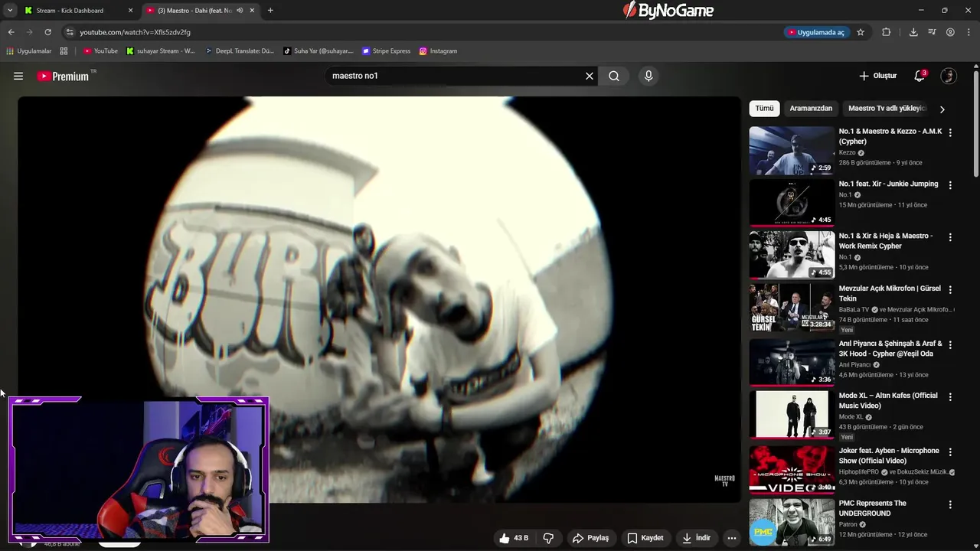
Task: Open options for Work Remix Cypher video
Action: pyautogui.click(x=950, y=237)
